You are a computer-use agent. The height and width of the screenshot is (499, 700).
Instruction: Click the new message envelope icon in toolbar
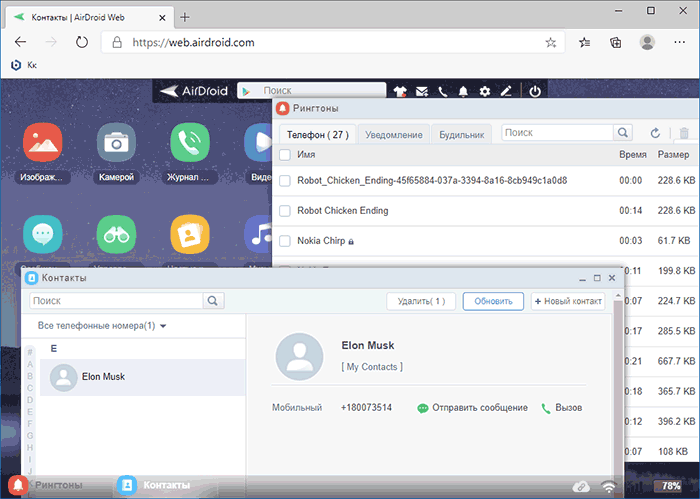click(422, 91)
